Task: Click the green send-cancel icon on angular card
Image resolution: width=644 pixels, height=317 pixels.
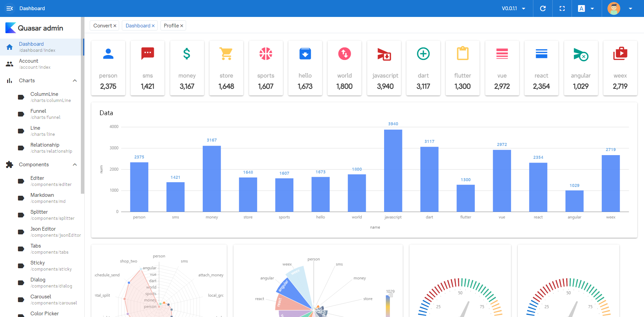Action: [581, 54]
